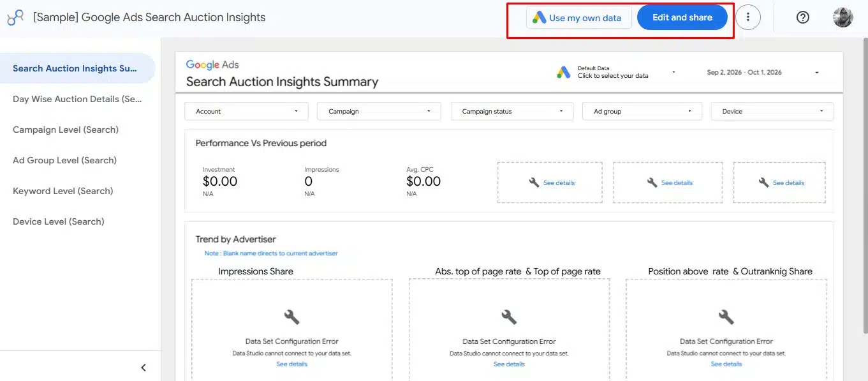This screenshot has width=868, height=381.
Task: Click the report title Google Ads Search Auction Insights
Action: tap(149, 17)
